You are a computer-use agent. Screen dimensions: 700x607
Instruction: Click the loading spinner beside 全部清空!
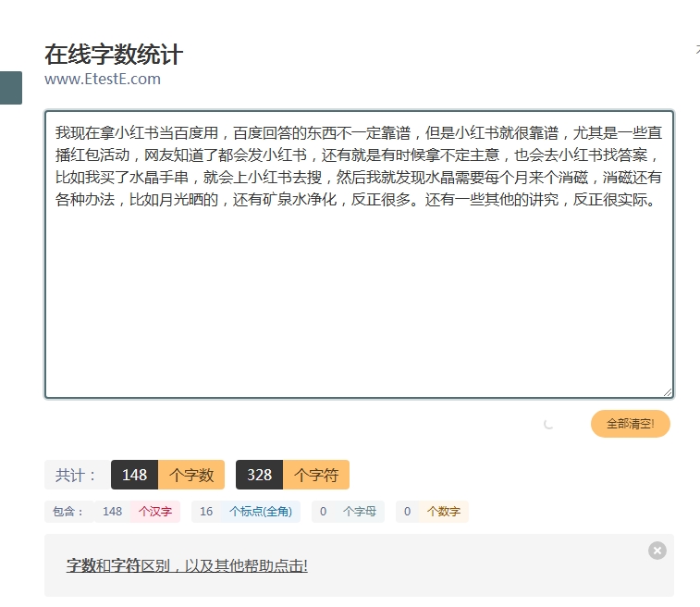point(548,424)
